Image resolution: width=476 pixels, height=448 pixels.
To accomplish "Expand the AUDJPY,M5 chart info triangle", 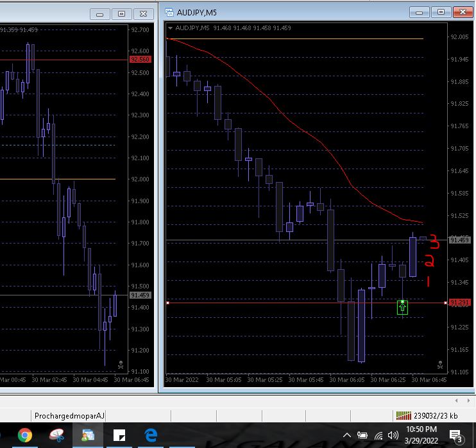I will (170, 28).
